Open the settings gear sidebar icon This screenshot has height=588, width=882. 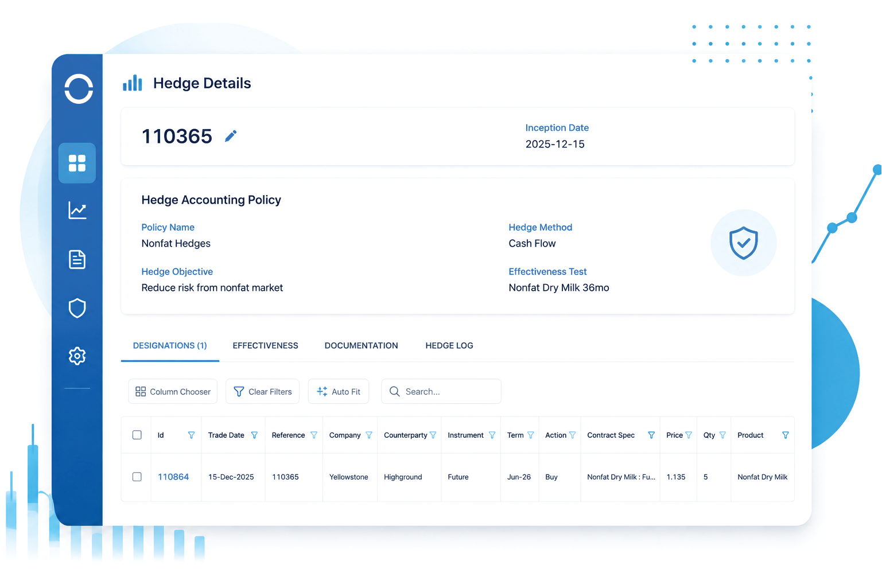[77, 356]
